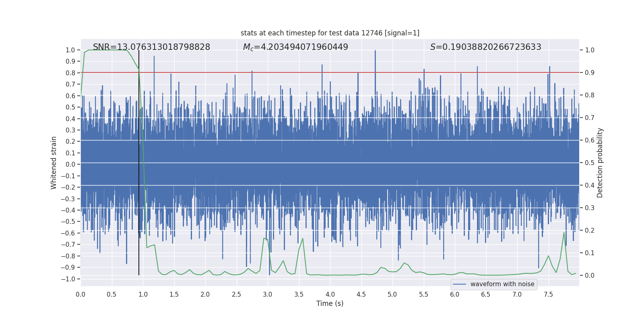Click the −1.0 tick on left axis
This screenshot has height=322, width=644.
point(70,279)
